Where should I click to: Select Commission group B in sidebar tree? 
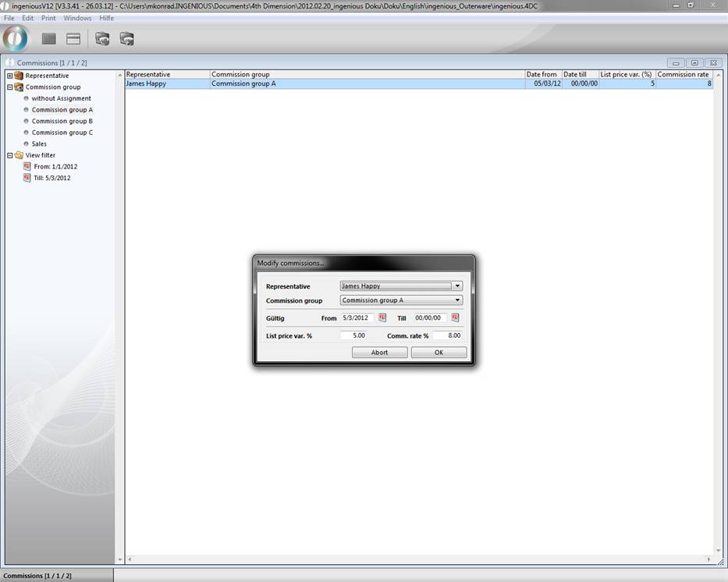coord(62,121)
